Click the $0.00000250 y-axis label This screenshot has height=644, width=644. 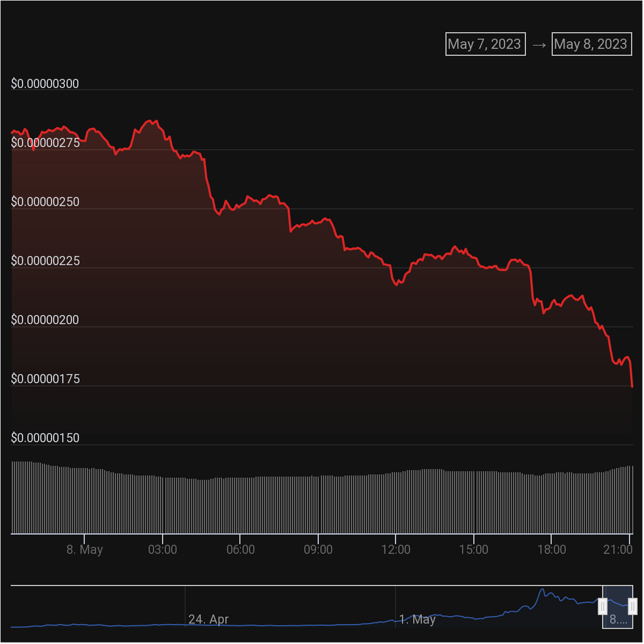point(45,202)
